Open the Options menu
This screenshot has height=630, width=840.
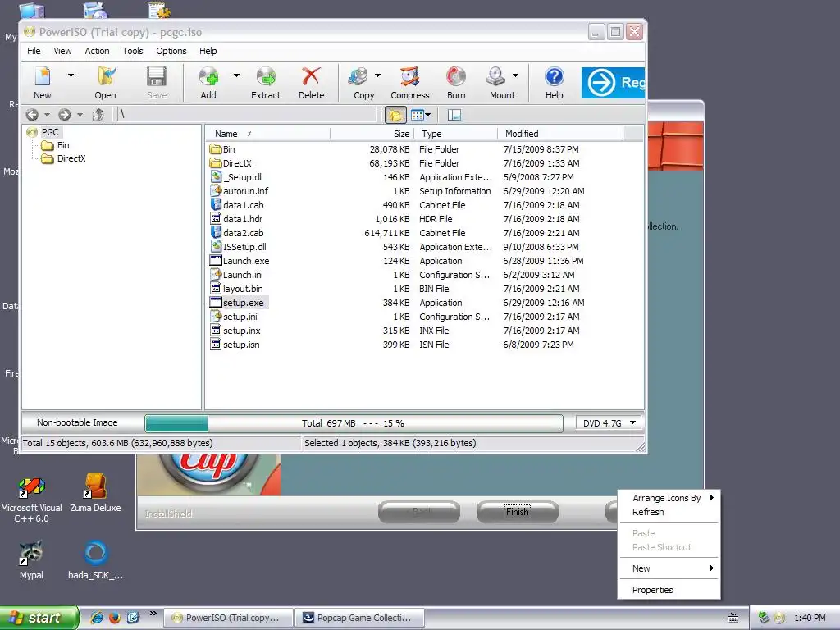coord(171,51)
